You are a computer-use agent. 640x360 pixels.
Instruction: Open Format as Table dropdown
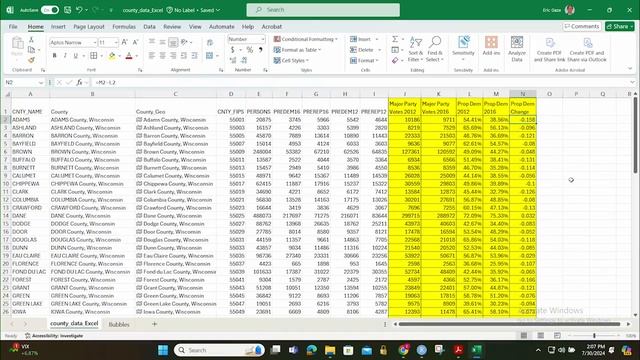tap(298, 50)
